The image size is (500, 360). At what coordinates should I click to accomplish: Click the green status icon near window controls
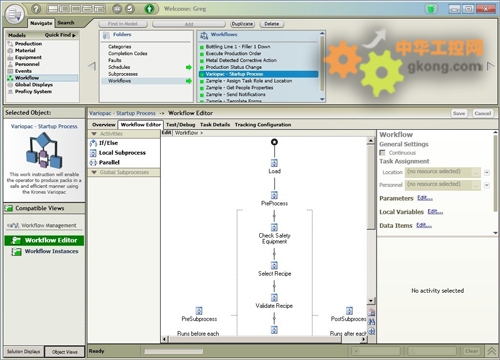(431, 9)
